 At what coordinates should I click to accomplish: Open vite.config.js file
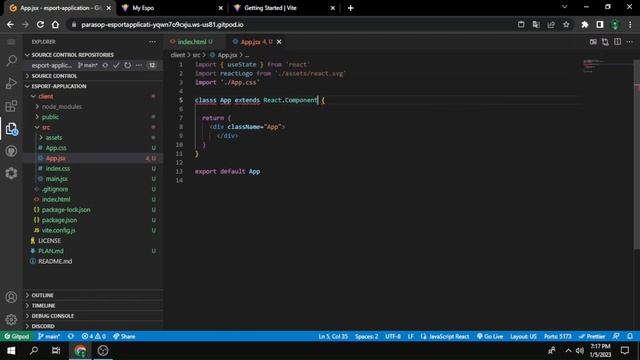[x=58, y=230]
